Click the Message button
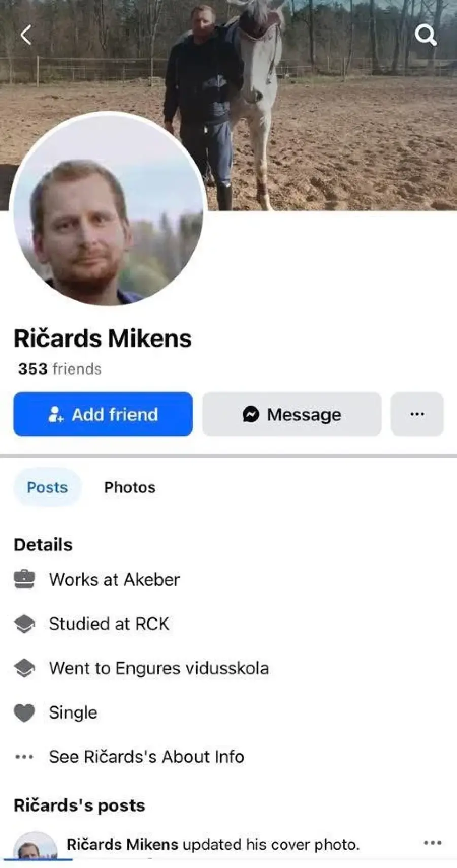457x868 pixels. coord(291,414)
